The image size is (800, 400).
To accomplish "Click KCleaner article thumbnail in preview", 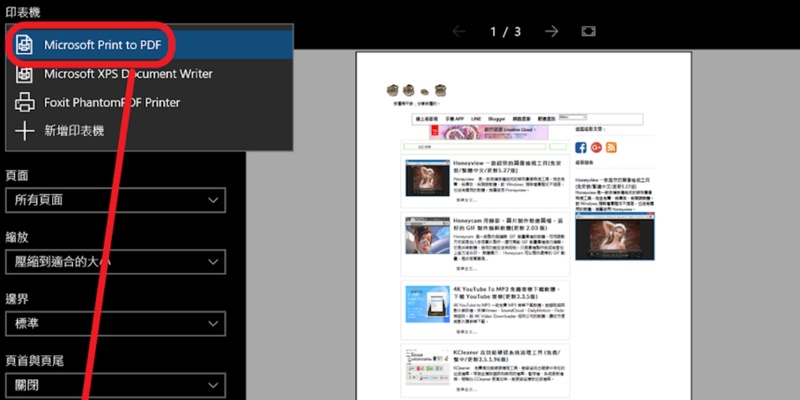I will coord(428,368).
